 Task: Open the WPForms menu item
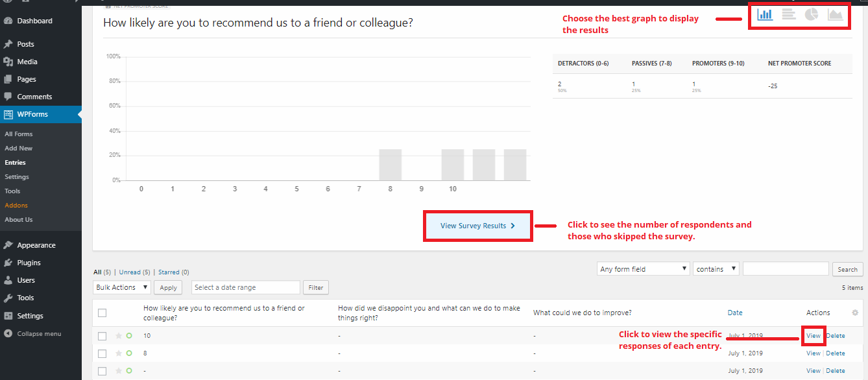(x=32, y=114)
